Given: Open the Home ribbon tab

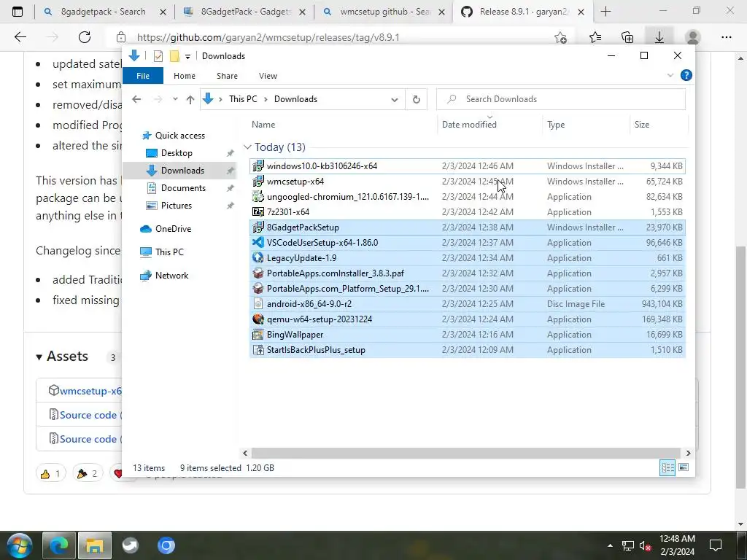Looking at the screenshot, I should 185,76.
